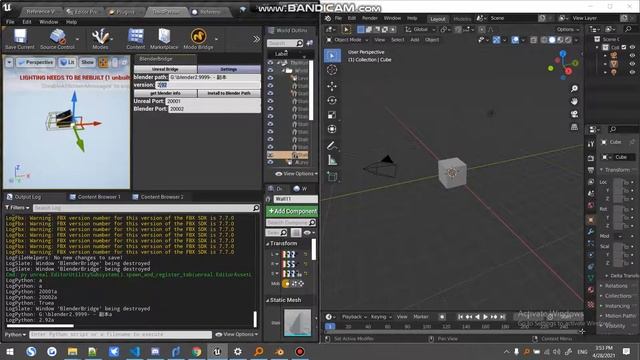
Task: Click the get blender info button
Action: (165, 93)
